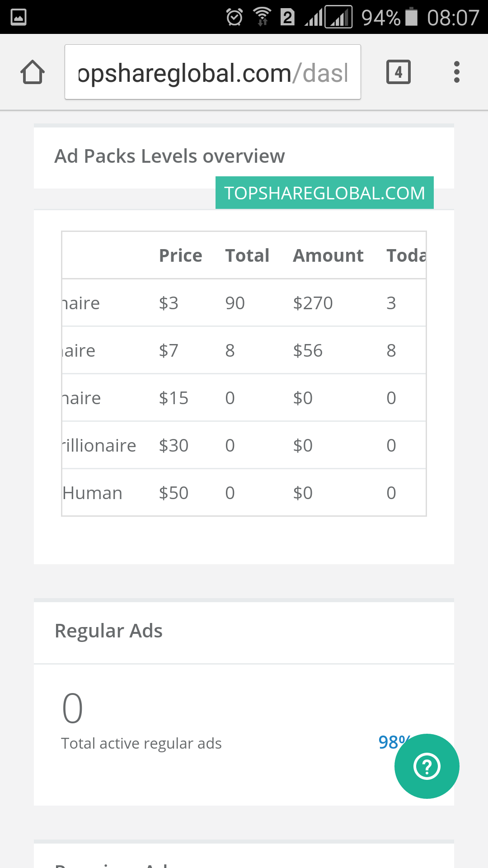Viewport: 488px width, 868px height.
Task: Tap the alarm clock status icon
Action: tap(235, 18)
